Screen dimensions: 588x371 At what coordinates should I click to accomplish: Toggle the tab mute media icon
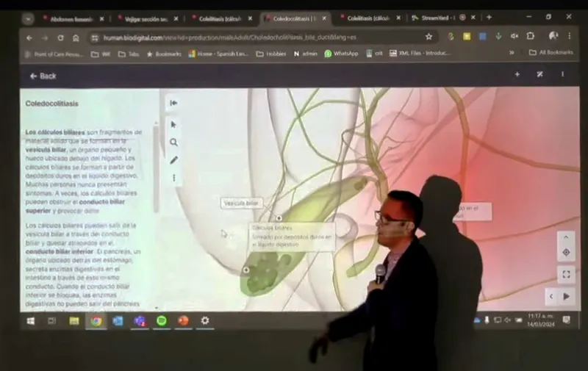click(x=514, y=36)
